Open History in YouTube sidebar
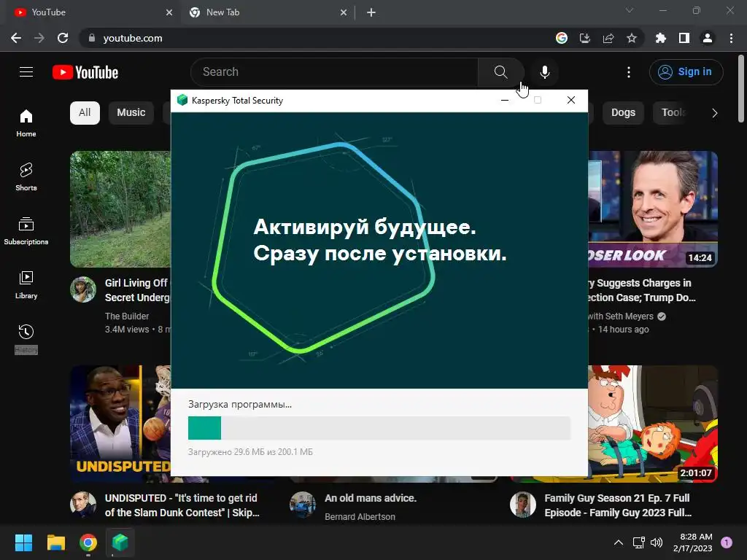747x560 pixels. pos(26,338)
